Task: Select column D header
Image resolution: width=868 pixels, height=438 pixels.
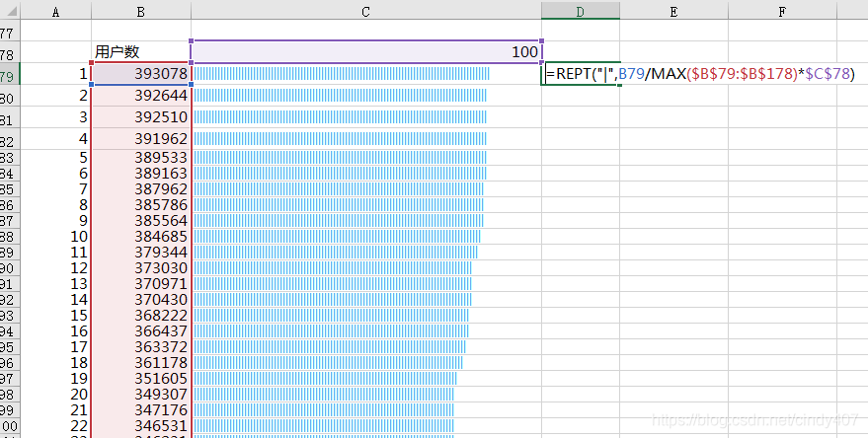Action: coord(580,12)
